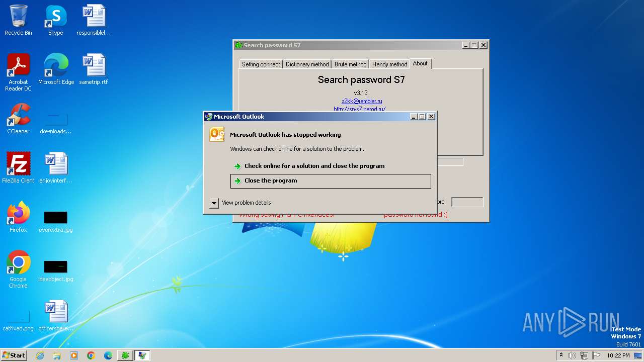Open the Skype desktop shortcut
Image resolution: width=644 pixels, height=362 pixels.
(x=55, y=20)
